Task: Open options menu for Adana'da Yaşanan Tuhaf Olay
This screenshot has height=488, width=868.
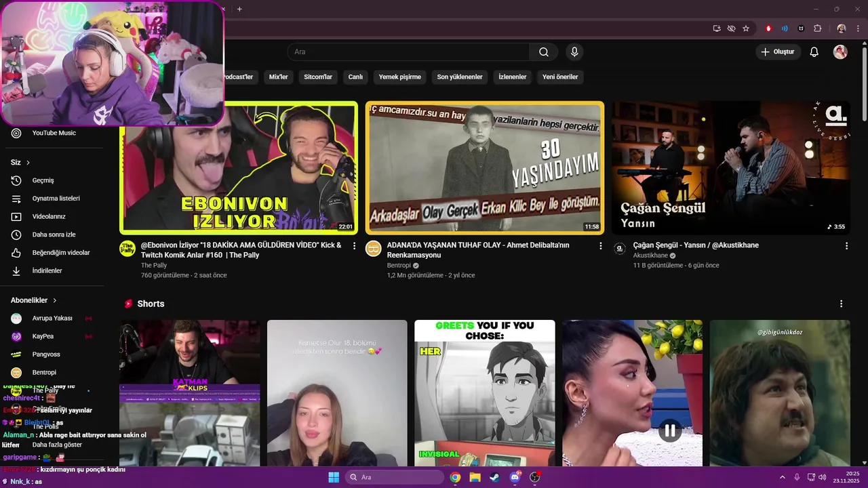Action: tap(600, 246)
